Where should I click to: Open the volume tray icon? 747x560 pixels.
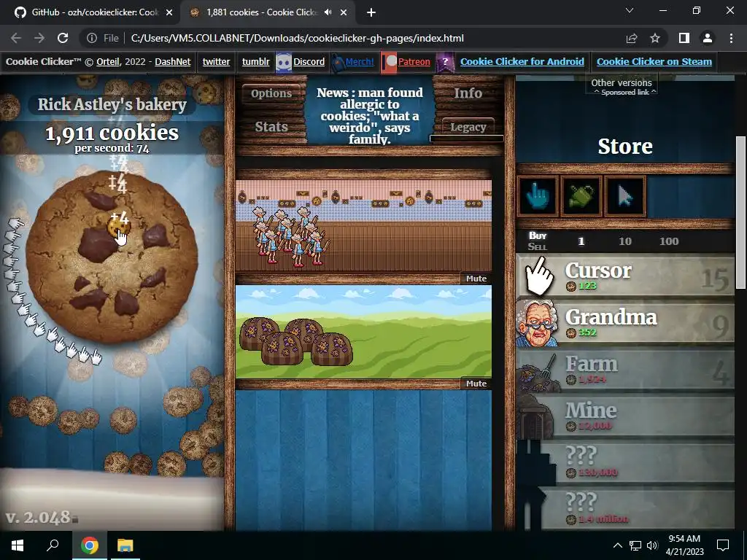(652, 545)
